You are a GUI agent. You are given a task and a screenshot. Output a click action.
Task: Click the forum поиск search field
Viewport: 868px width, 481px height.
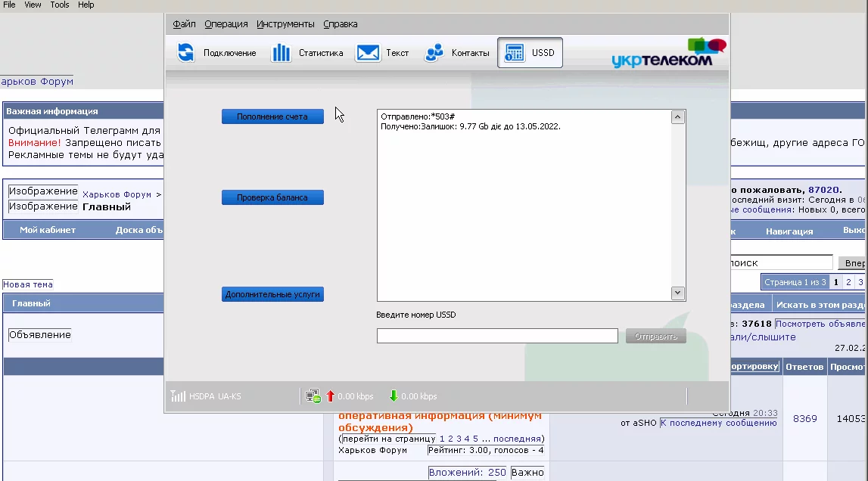780,263
